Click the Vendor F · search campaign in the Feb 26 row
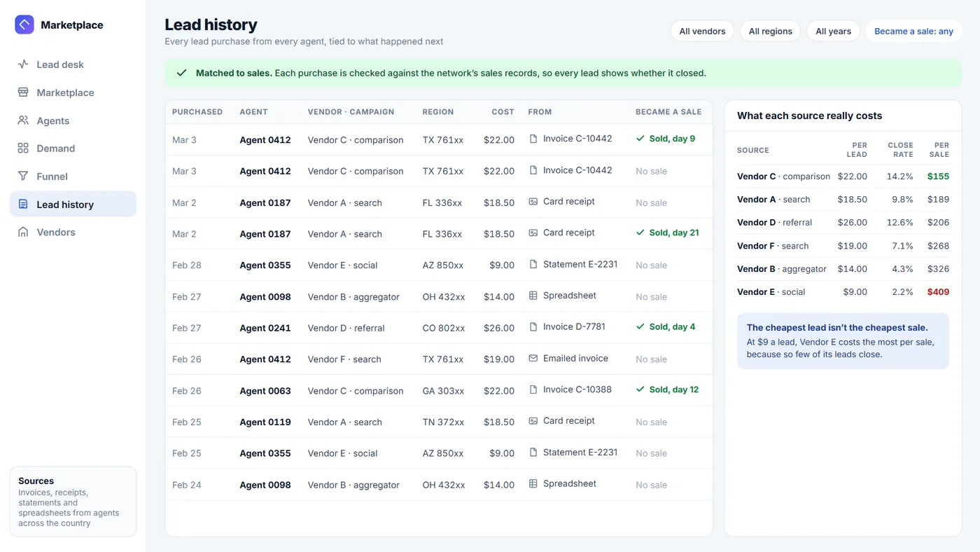The height and width of the screenshot is (552, 980). pos(344,359)
